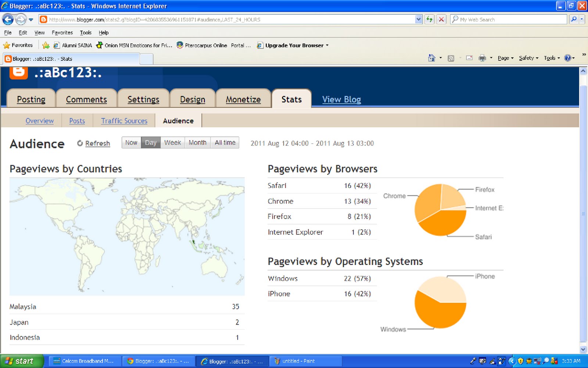
Task: Expand the Page menu dropdown
Action: (506, 58)
